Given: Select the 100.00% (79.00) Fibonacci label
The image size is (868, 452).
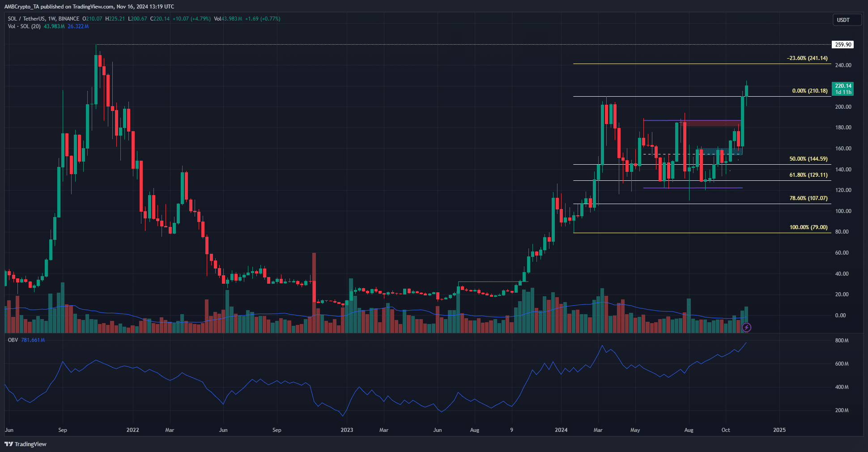Looking at the screenshot, I should pos(808,227).
